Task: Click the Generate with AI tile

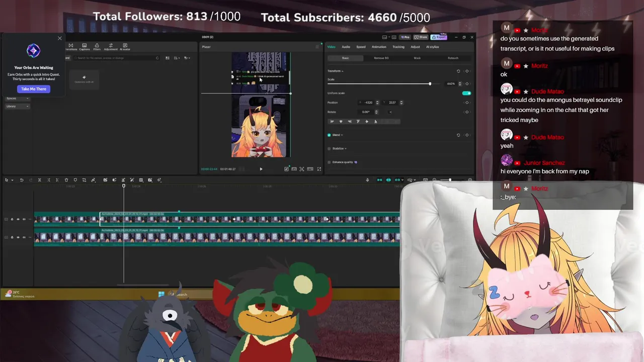Action: pyautogui.click(x=84, y=79)
